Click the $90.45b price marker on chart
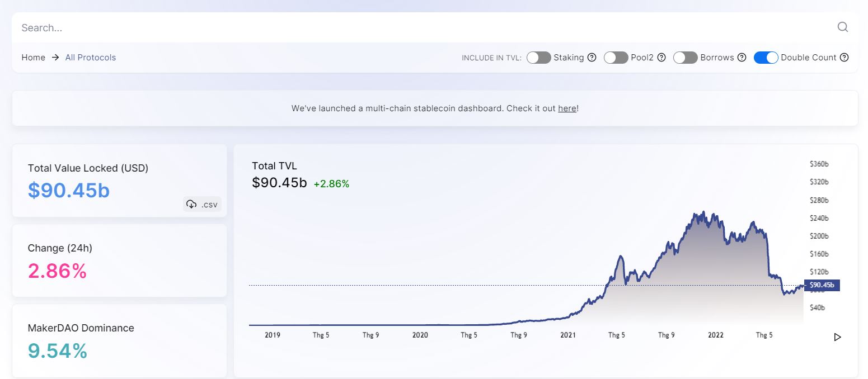 tap(822, 285)
